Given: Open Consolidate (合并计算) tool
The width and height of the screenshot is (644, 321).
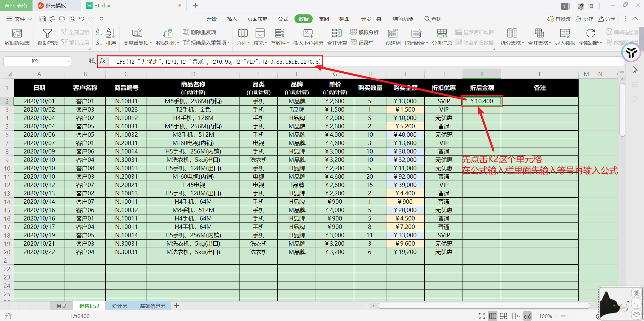Looking at the screenshot, I should 337,37.
